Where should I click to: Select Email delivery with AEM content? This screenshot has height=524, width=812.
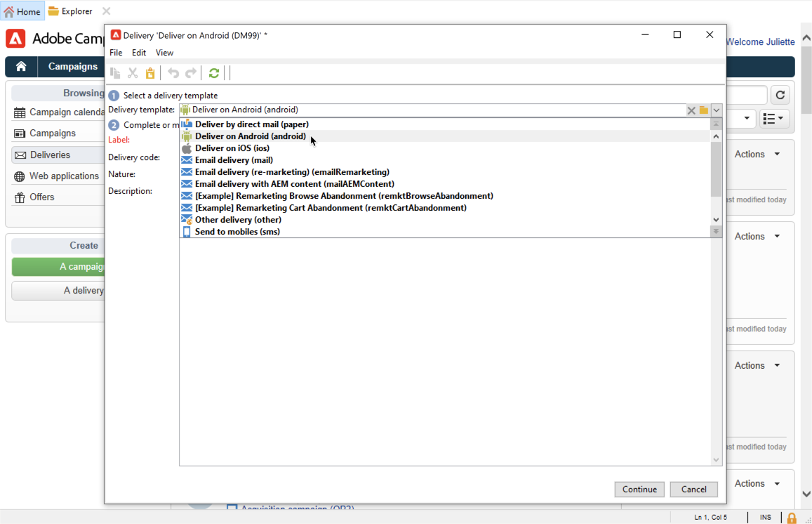[446, 184]
